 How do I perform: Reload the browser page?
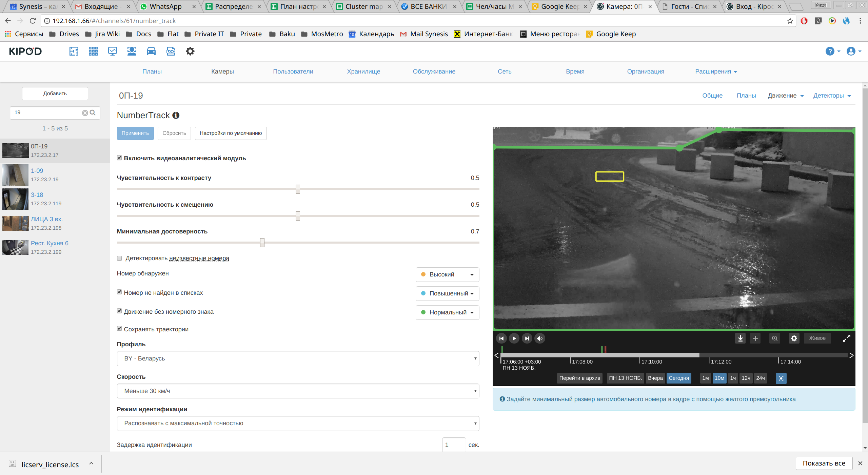33,21
